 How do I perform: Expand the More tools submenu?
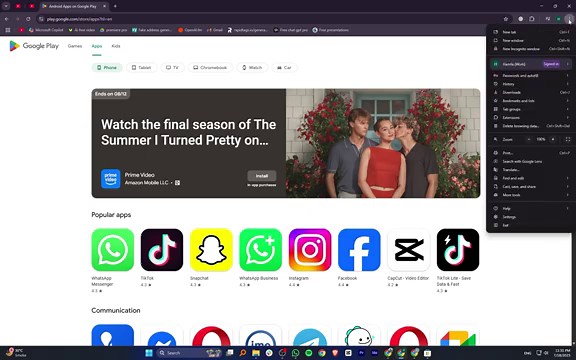531,195
